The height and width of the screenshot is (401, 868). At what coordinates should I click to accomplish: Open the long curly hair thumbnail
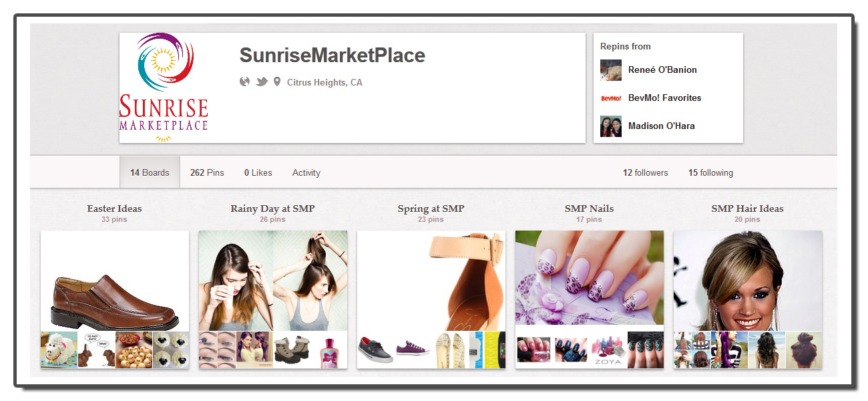pyautogui.click(x=766, y=350)
